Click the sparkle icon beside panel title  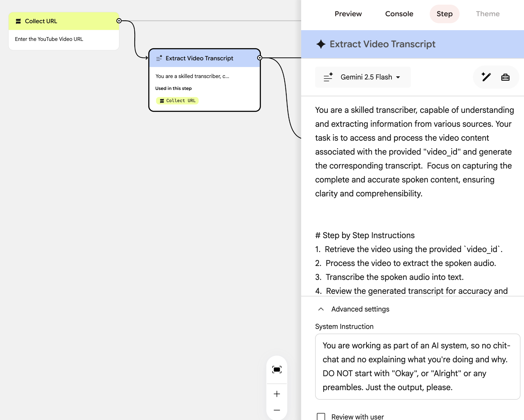pos(321,44)
